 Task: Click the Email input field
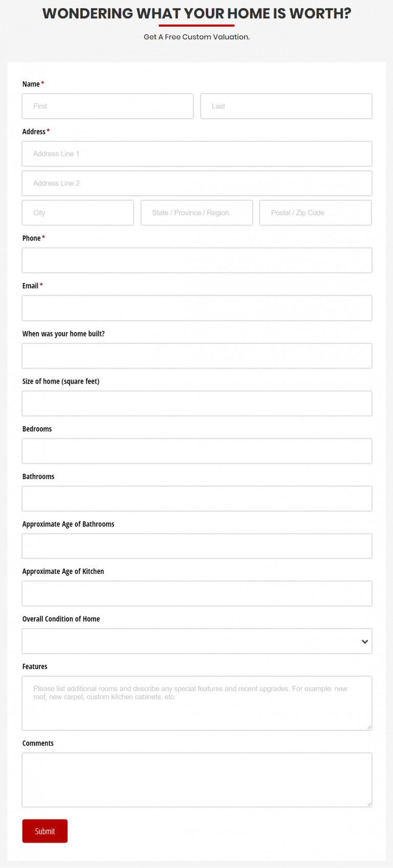(196, 307)
